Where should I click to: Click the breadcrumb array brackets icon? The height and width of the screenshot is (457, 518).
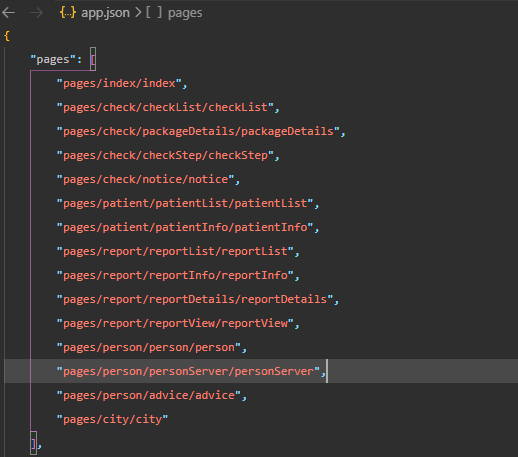154,13
